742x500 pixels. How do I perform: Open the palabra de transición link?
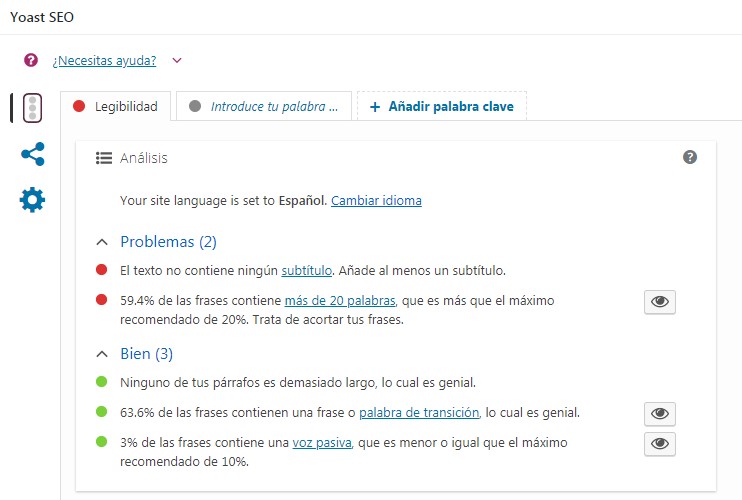[x=419, y=412]
